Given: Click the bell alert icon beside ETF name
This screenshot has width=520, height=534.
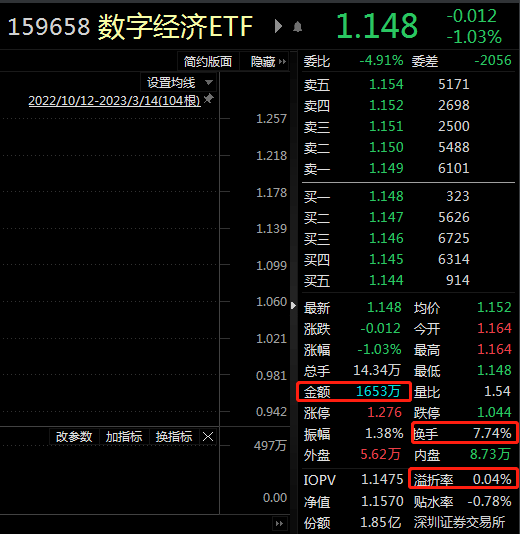Looking at the screenshot, I should pyautogui.click(x=297, y=27).
